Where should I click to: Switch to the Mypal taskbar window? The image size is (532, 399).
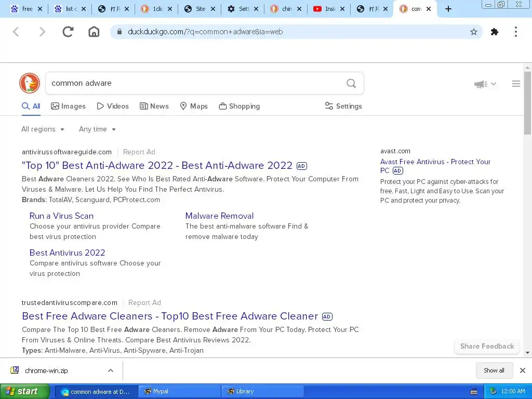(179, 392)
